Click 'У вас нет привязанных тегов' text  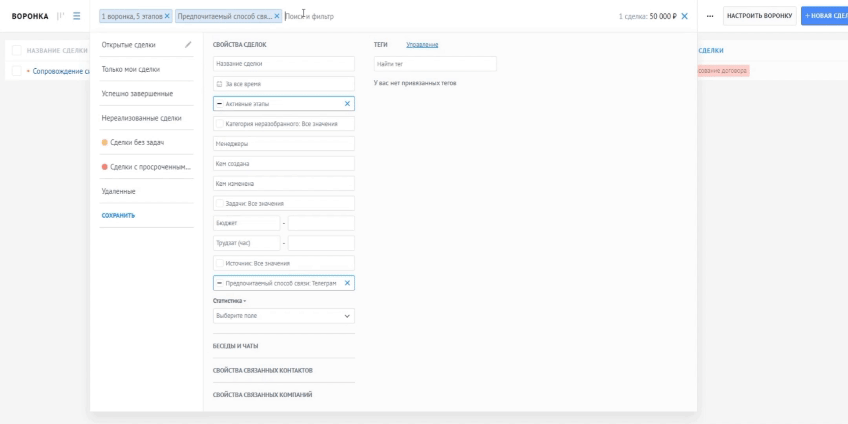pos(415,83)
